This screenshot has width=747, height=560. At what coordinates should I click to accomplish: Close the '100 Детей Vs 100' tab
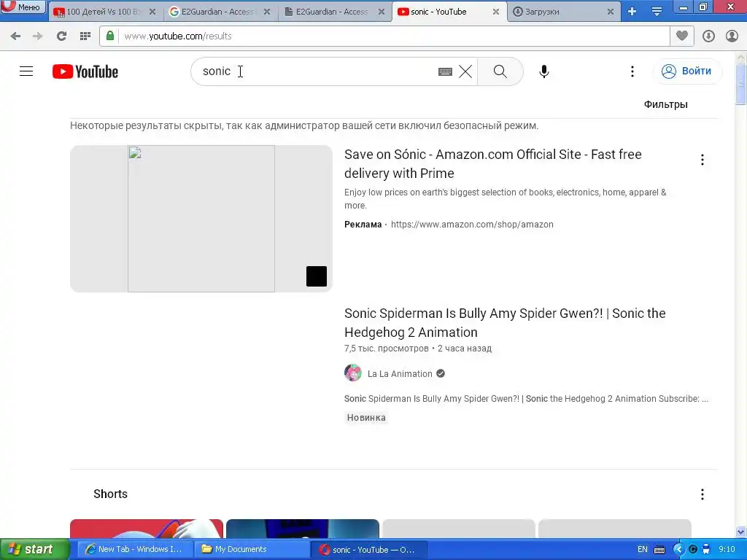coord(152,12)
